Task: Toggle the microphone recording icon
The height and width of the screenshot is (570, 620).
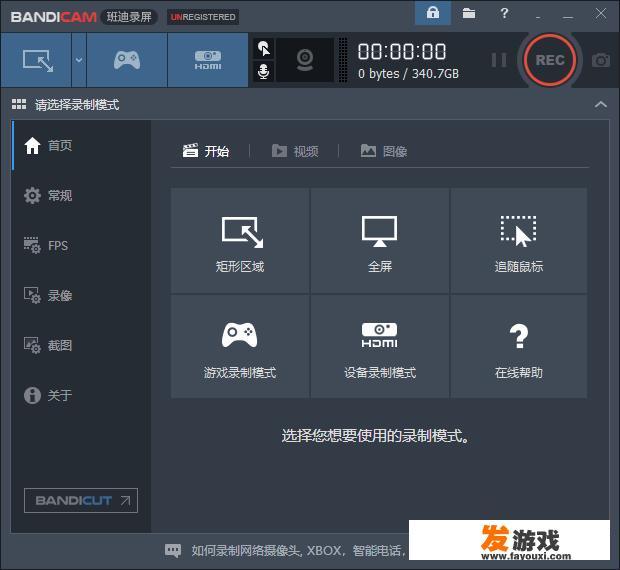Action: coord(264,72)
